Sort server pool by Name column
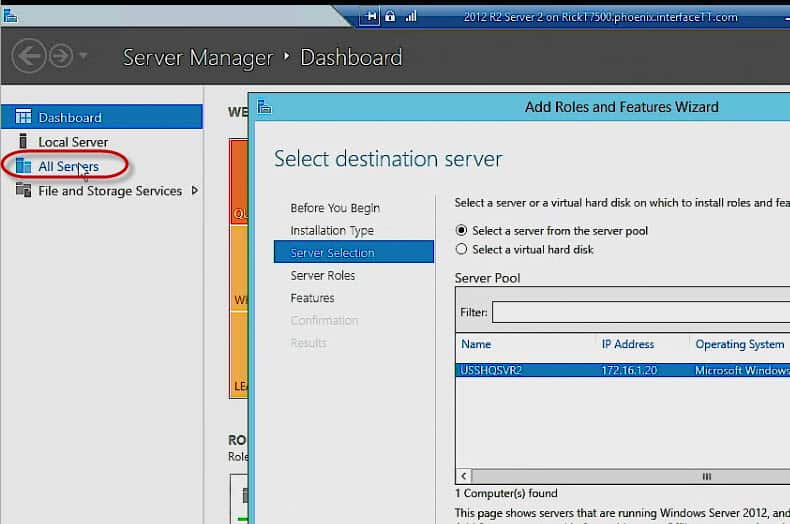 pos(476,344)
